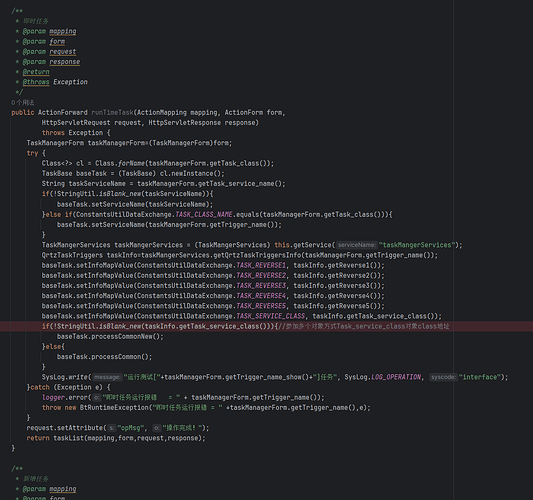The height and width of the screenshot is (500, 533).
Task: Click the underlined 'mapping' in the first Javadoc @param
Action: coord(63,31)
